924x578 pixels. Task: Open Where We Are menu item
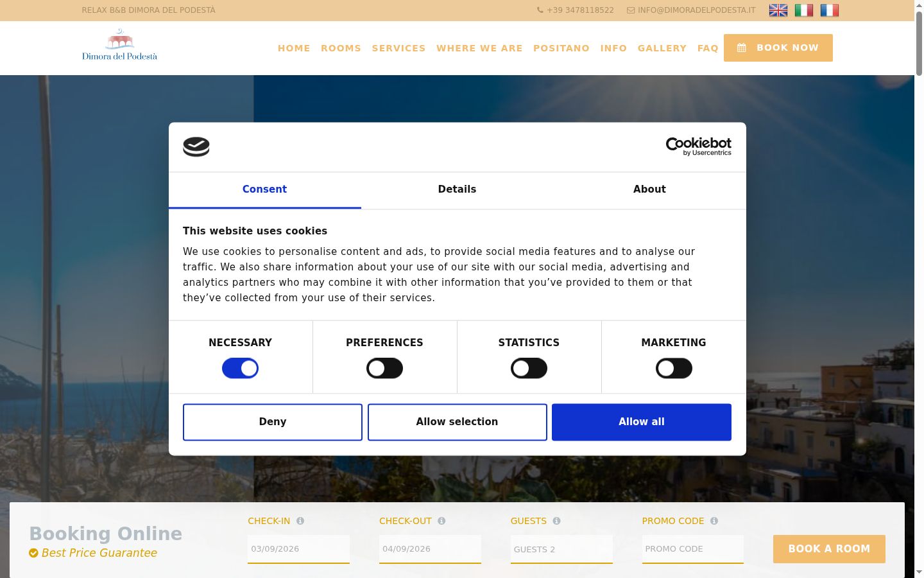(x=479, y=48)
